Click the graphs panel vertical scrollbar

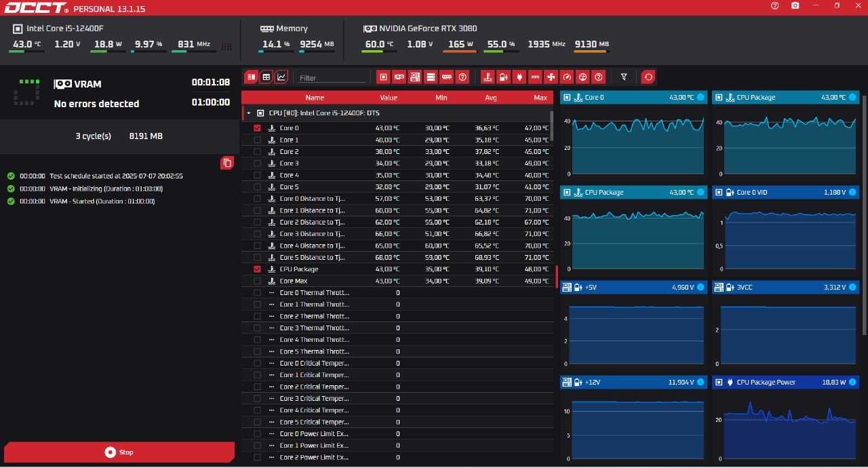pos(864,216)
